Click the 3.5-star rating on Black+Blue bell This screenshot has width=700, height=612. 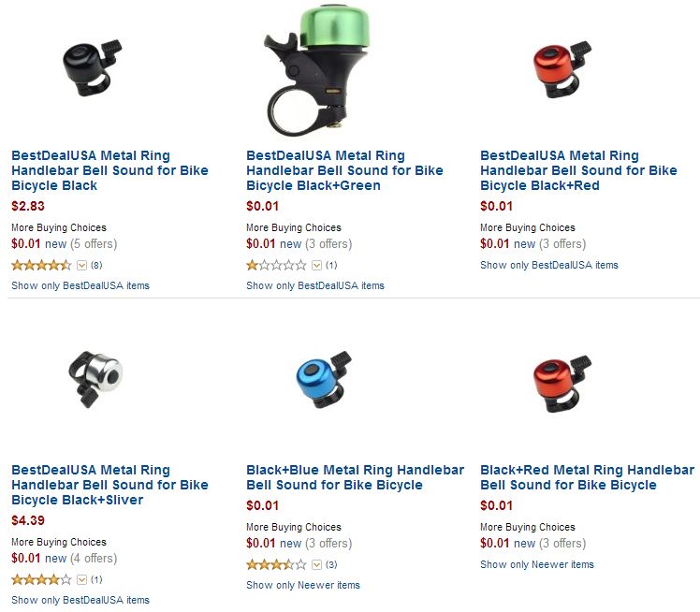276,565
